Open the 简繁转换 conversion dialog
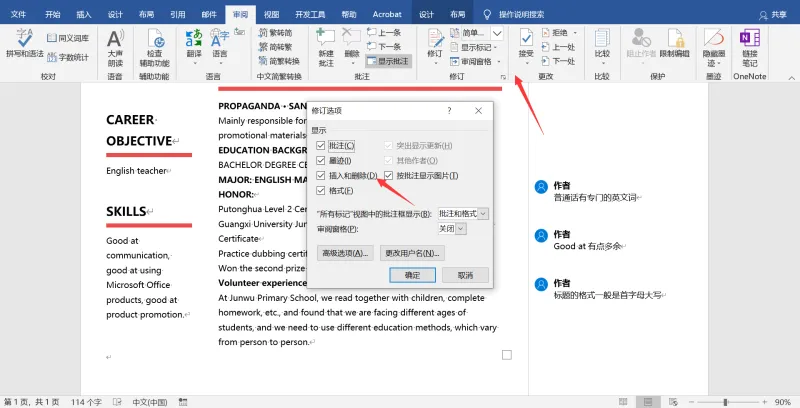The width and height of the screenshot is (800, 408). [279, 61]
